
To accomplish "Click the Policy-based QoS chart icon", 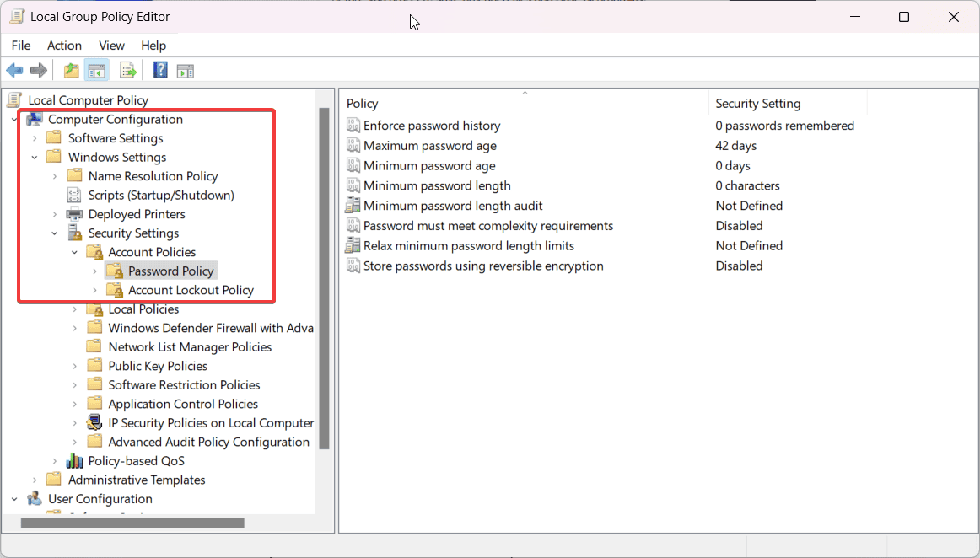I will pos(74,461).
